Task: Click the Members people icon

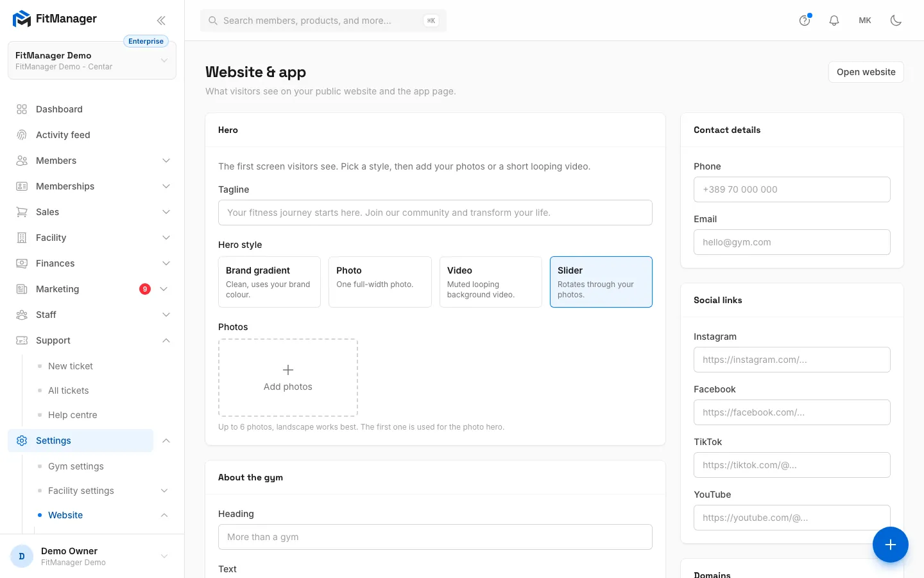Action: click(x=22, y=161)
